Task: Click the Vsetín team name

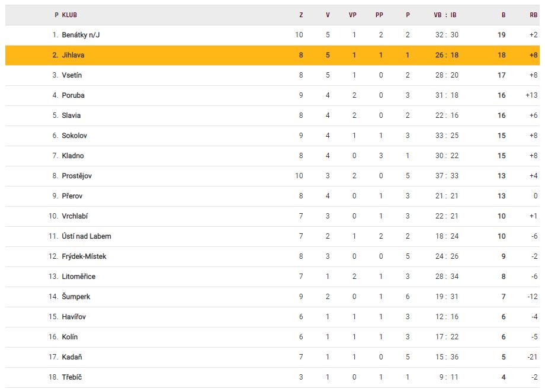Action: [72, 75]
